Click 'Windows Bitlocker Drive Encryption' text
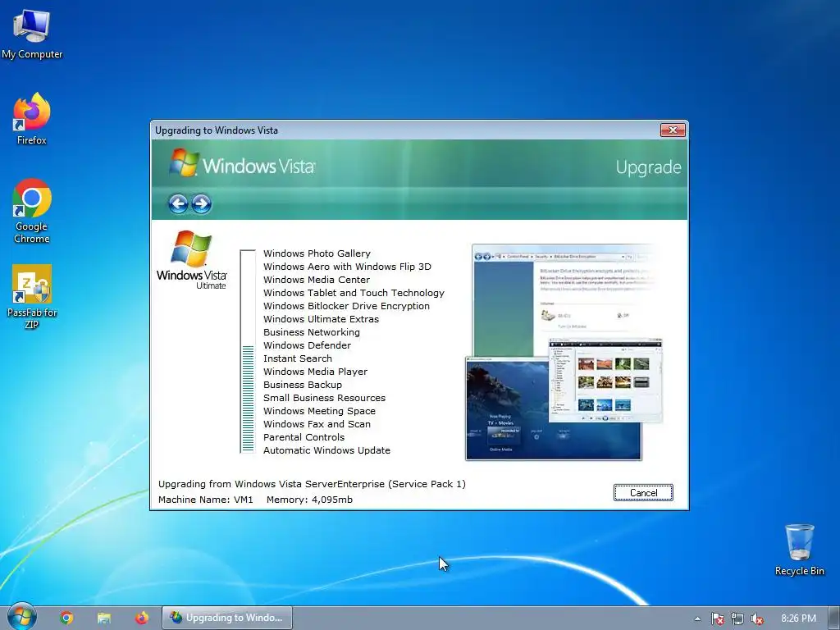The width and height of the screenshot is (840, 630). 346,306
